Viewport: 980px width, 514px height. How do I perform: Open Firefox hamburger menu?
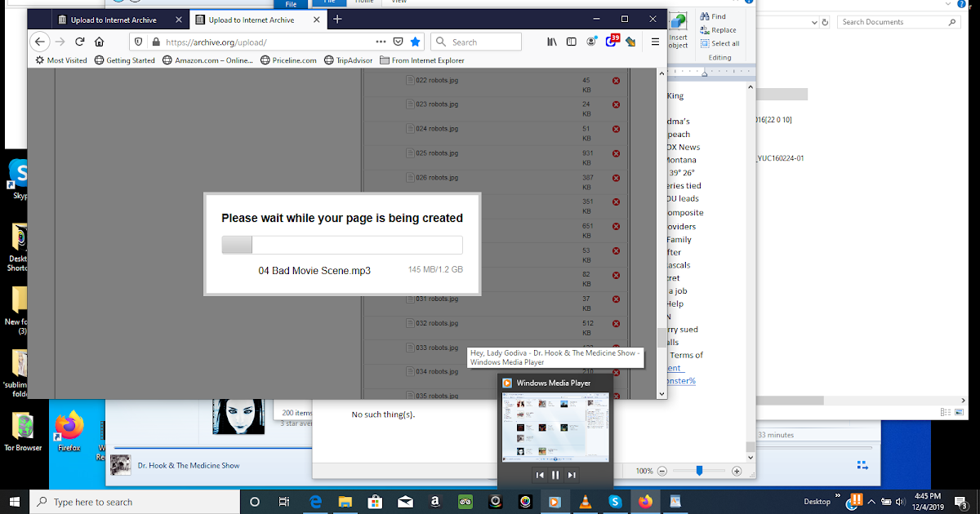(x=655, y=42)
